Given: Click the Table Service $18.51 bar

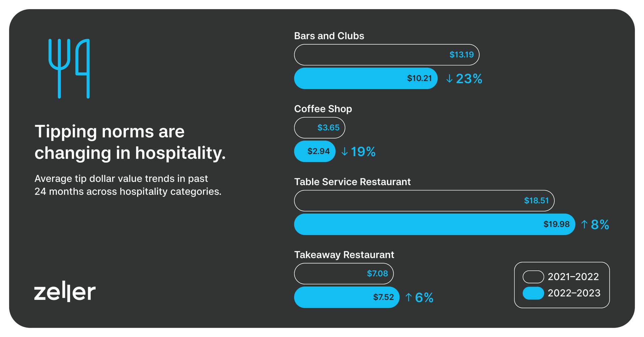Looking at the screenshot, I should (x=424, y=201).
